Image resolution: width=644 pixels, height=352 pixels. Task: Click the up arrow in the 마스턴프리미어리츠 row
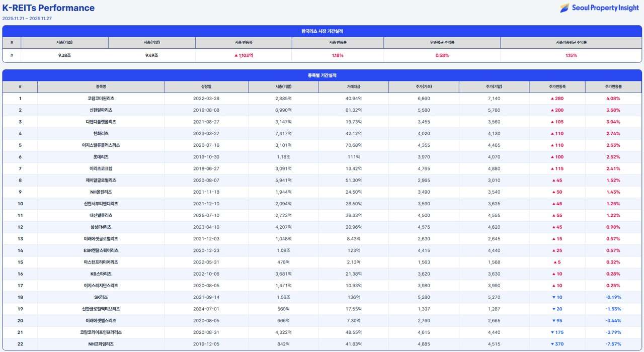click(x=555, y=262)
